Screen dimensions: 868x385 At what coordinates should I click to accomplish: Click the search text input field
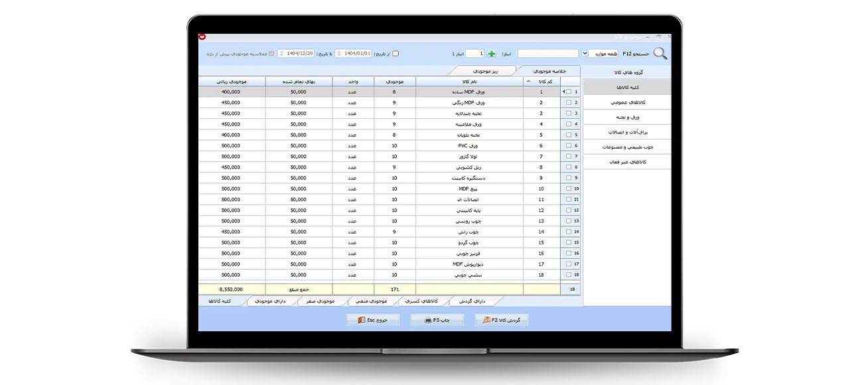pyautogui.click(x=547, y=54)
